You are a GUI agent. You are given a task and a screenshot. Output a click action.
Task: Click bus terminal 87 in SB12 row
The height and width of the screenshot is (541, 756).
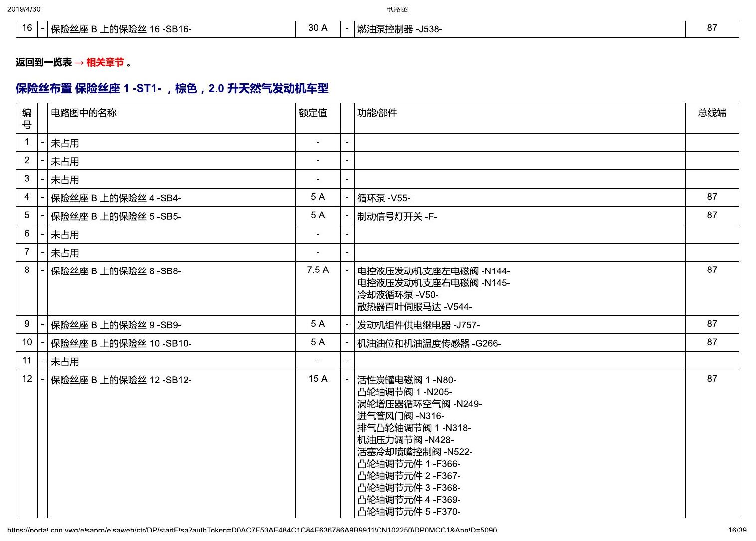(x=712, y=379)
